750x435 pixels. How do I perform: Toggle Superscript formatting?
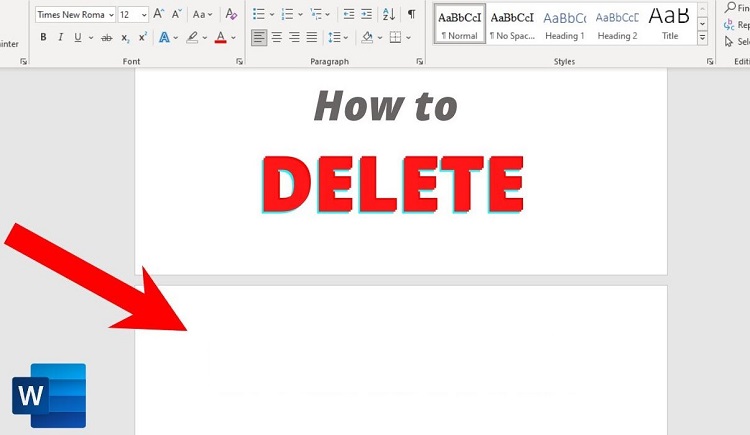[x=143, y=37]
